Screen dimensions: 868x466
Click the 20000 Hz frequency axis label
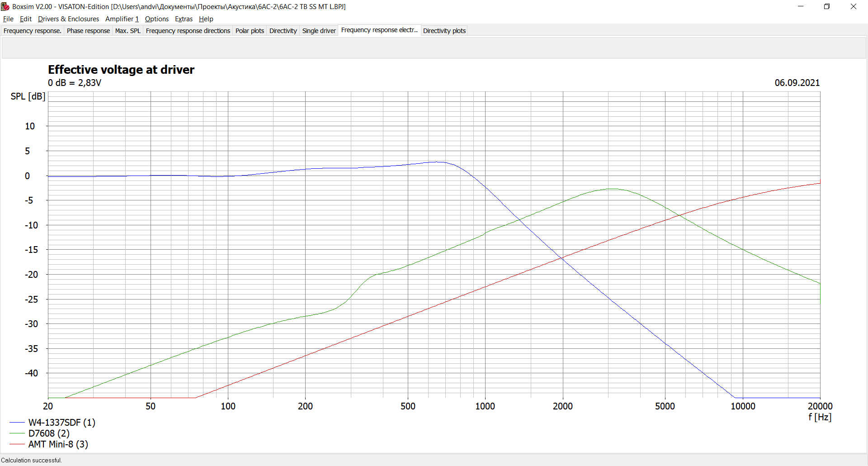820,406
